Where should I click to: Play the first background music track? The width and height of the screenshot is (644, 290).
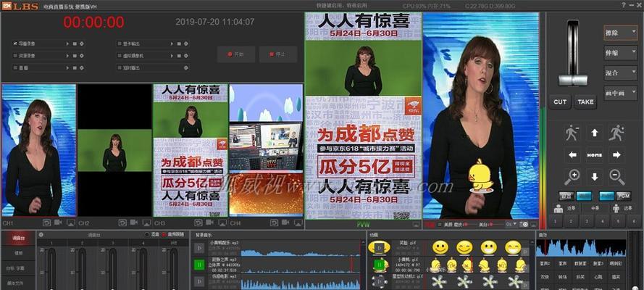(x=198, y=248)
